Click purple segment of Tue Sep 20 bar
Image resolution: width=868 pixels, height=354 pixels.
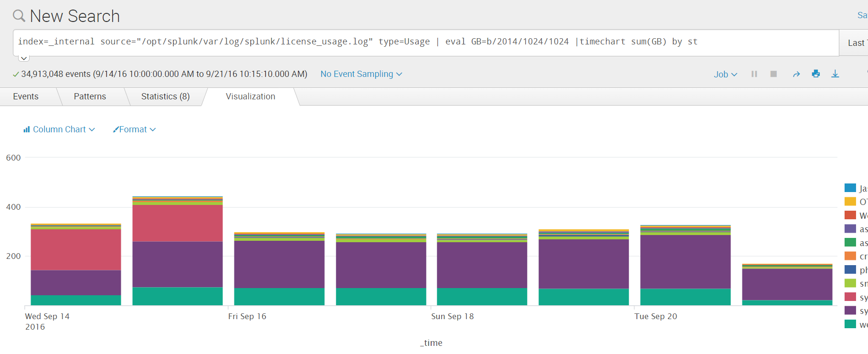click(x=686, y=262)
